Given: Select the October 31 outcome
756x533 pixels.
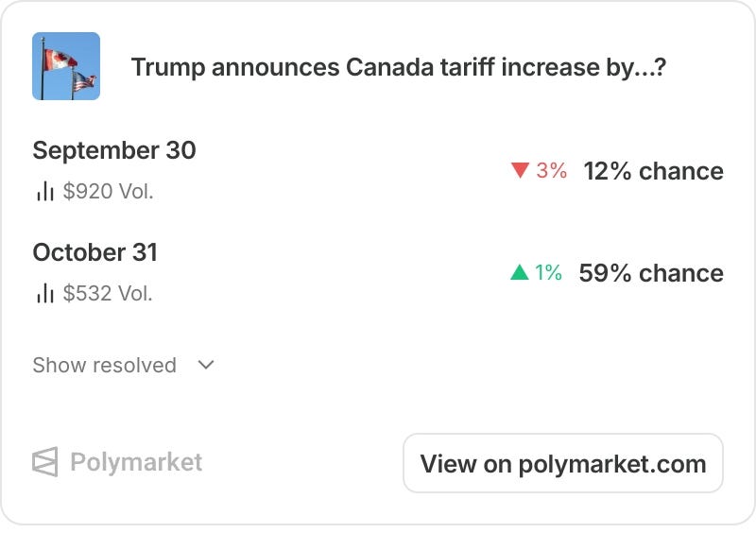Looking at the screenshot, I should coord(95,252).
